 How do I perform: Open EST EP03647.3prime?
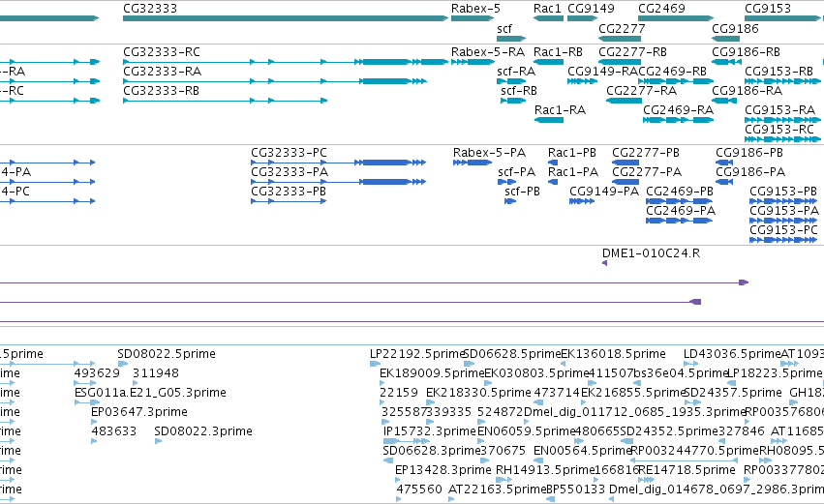click(x=94, y=422)
